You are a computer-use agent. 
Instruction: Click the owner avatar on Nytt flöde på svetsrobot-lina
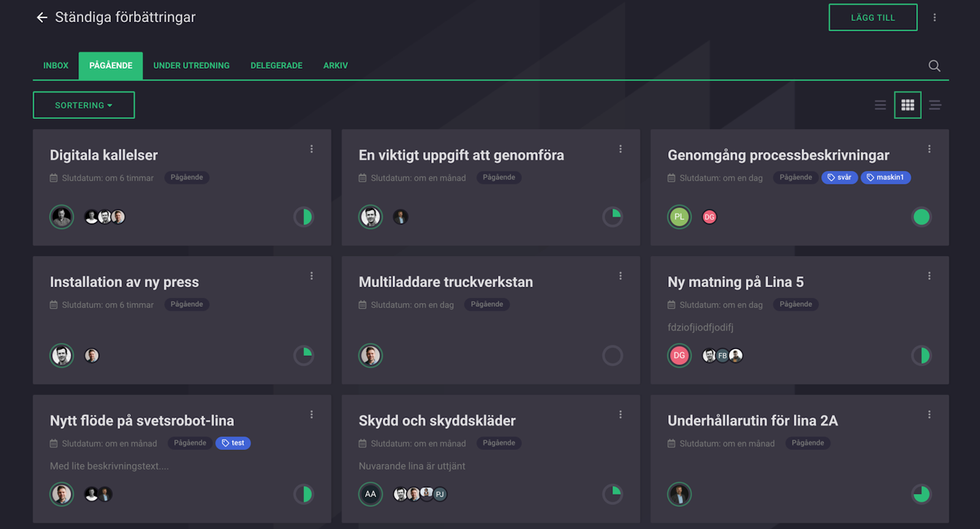point(62,494)
